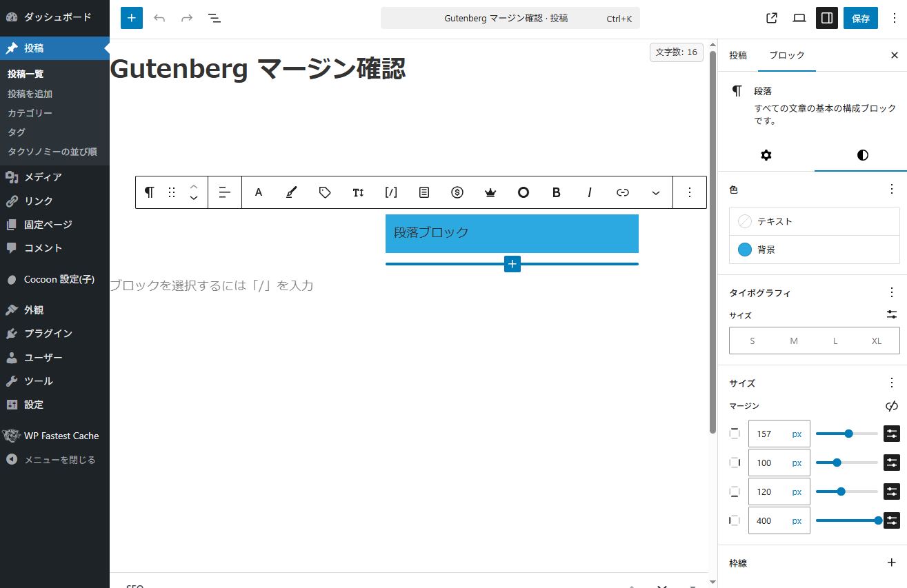Image resolution: width=907 pixels, height=588 pixels.
Task: Open block options three-dot menu
Action: (x=689, y=192)
